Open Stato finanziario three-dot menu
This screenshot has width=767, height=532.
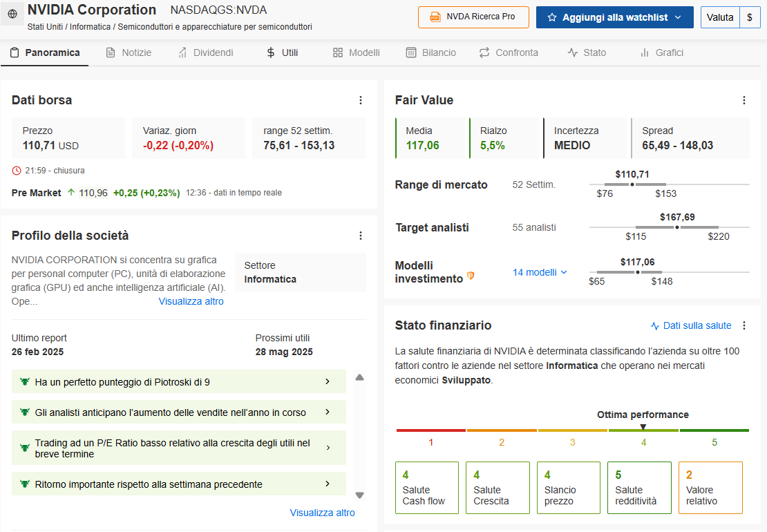tap(744, 325)
